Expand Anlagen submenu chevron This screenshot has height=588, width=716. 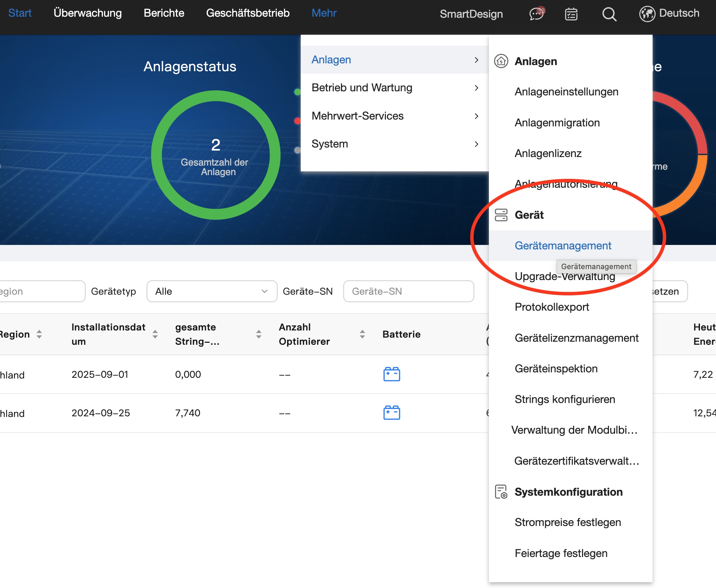[477, 60]
